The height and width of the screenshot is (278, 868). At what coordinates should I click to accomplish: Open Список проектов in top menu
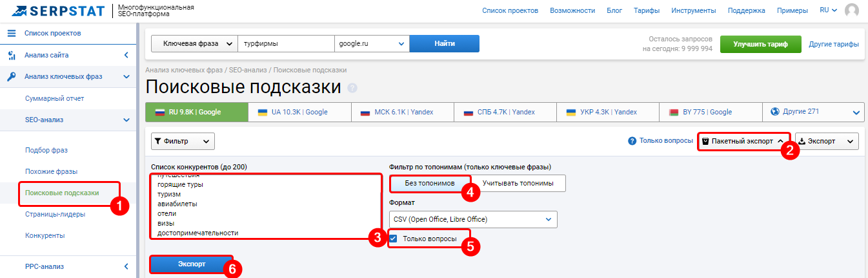(x=510, y=10)
